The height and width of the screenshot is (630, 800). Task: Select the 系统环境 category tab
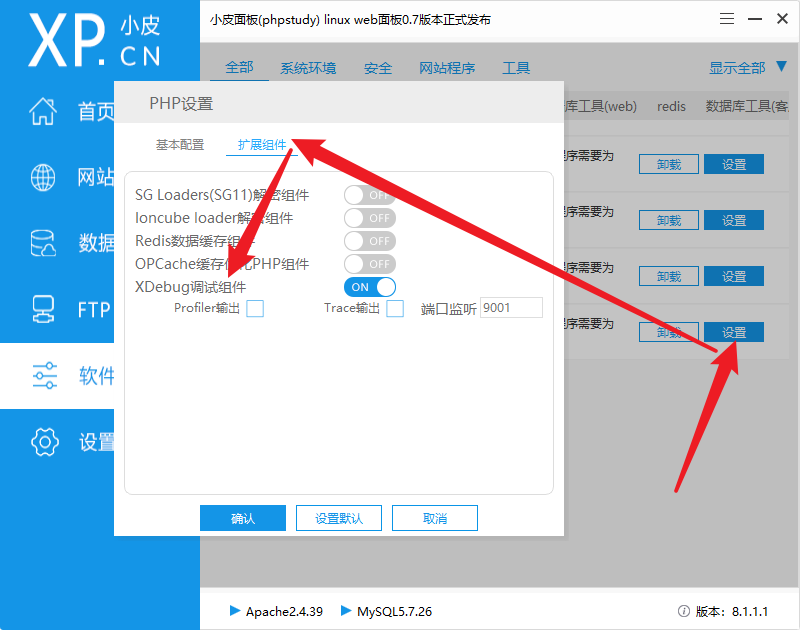pos(308,68)
